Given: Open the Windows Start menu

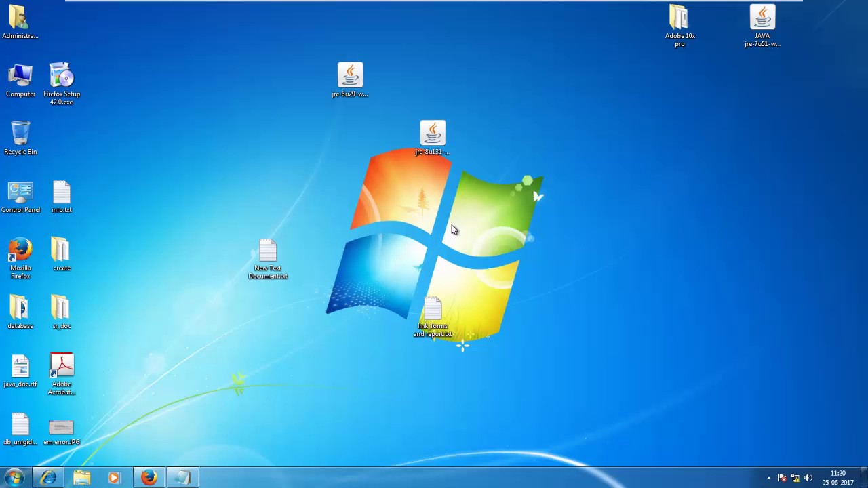Looking at the screenshot, I should pyautogui.click(x=14, y=478).
